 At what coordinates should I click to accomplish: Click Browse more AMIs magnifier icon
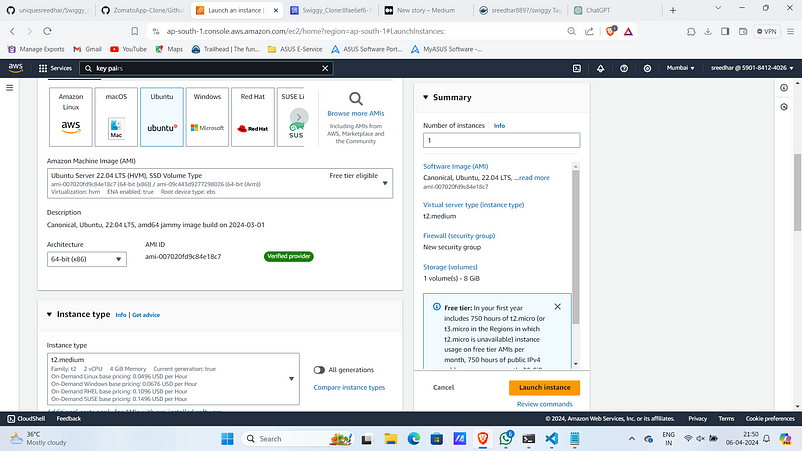355,98
